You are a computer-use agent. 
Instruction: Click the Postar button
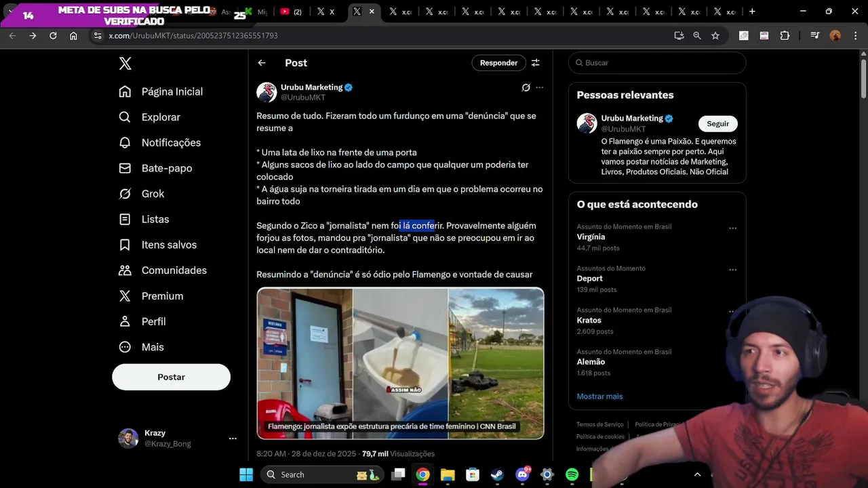click(x=171, y=377)
